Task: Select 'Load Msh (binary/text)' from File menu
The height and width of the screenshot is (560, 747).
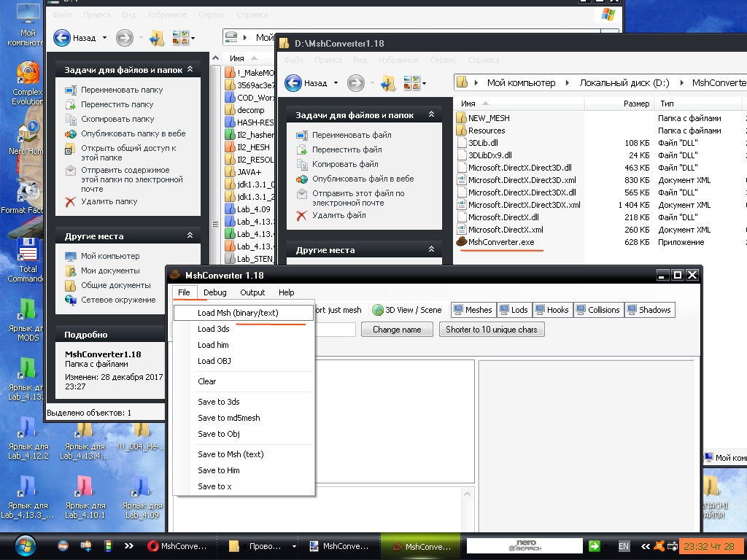Action: (x=237, y=313)
